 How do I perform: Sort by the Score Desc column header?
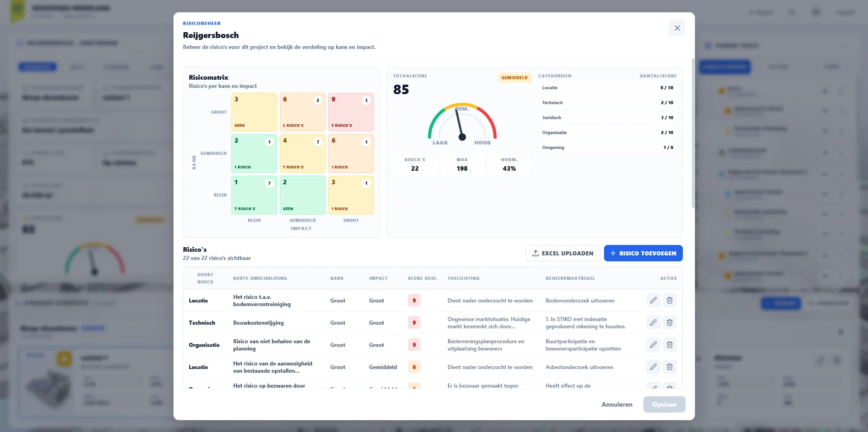(x=422, y=278)
